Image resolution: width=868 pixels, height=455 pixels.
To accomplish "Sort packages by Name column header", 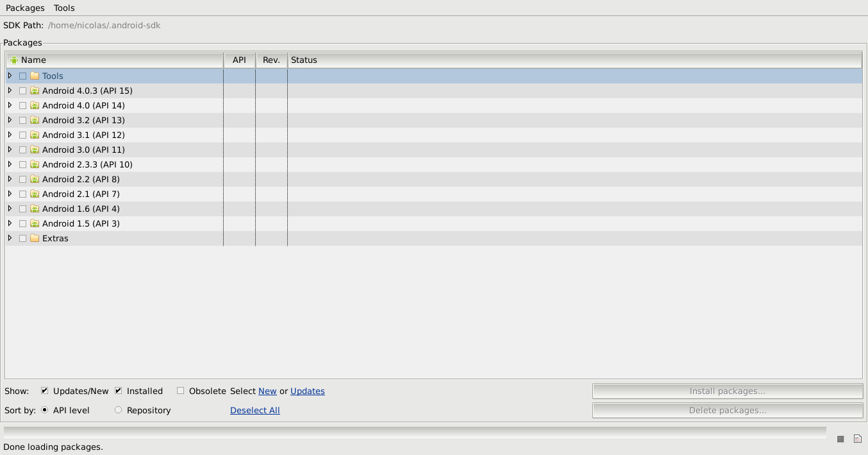I will pos(115,60).
